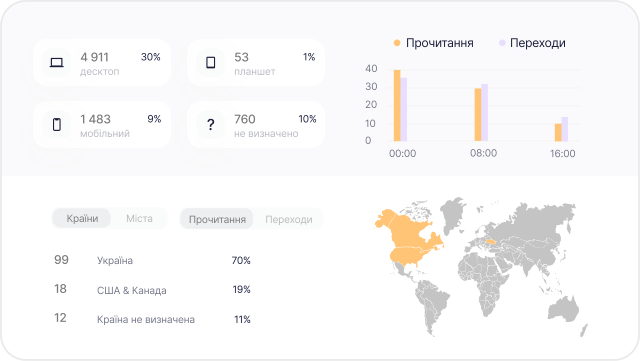Click the 4 911 desktop count

tap(94, 57)
